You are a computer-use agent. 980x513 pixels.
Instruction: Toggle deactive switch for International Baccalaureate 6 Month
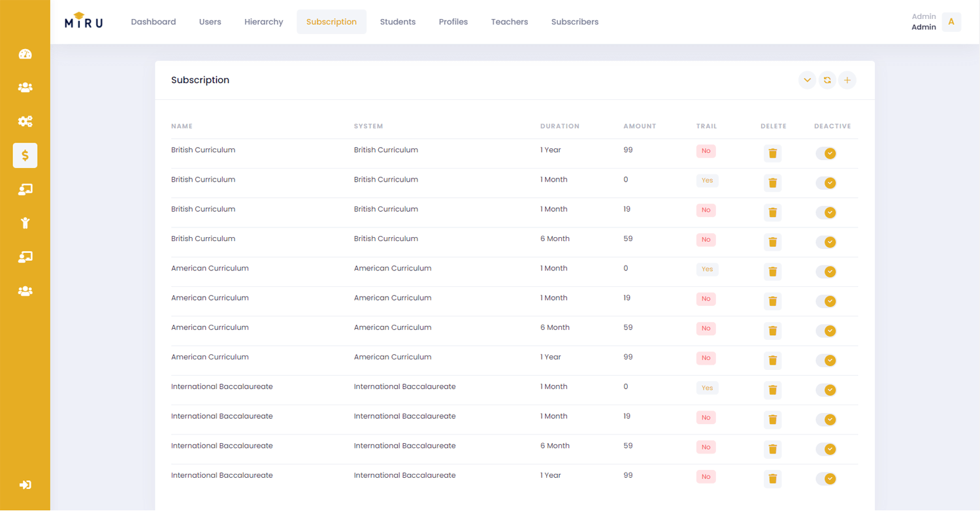coord(826,449)
